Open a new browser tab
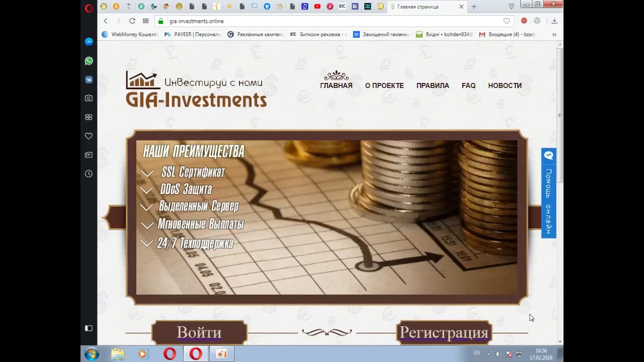The height and width of the screenshot is (362, 644). tap(473, 7)
